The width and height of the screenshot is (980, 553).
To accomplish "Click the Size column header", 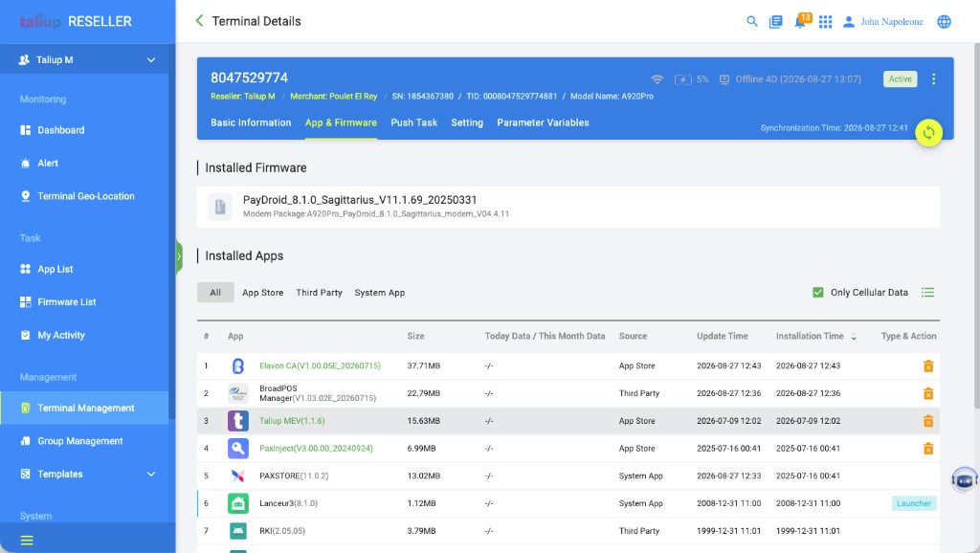I will click(x=415, y=336).
